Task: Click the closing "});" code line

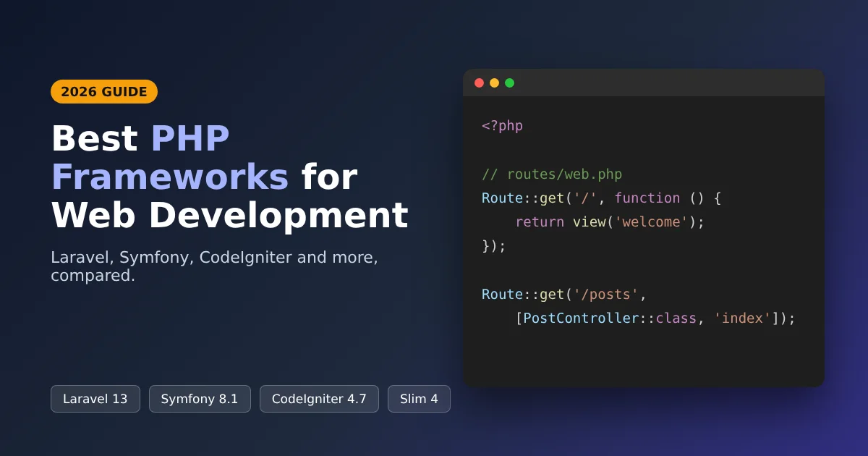Action: click(x=494, y=246)
